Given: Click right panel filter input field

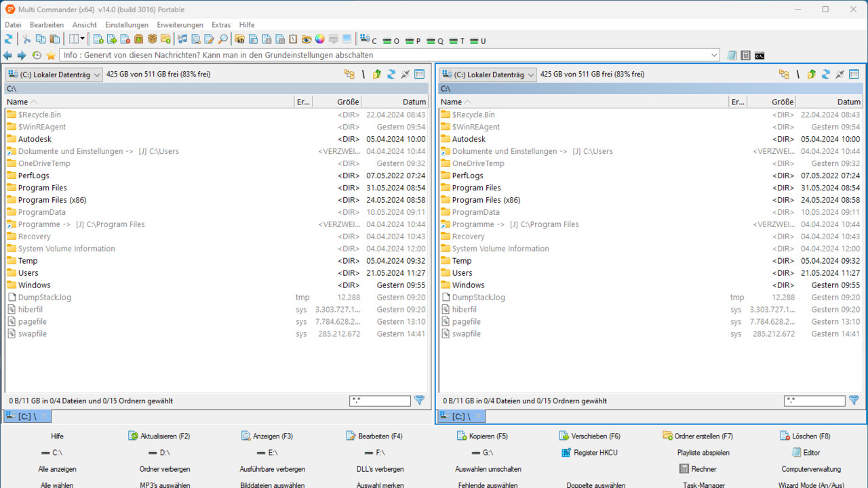Looking at the screenshot, I should [x=814, y=401].
